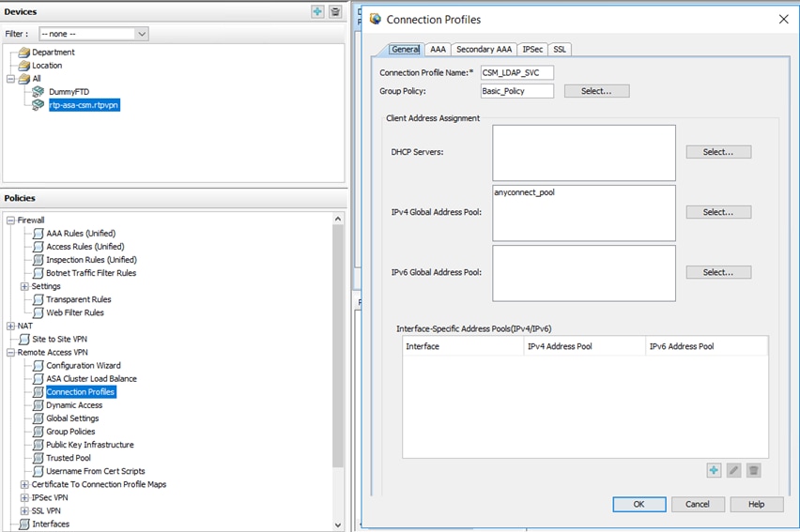Click the Connection Profile Name field
This screenshot has width=800, height=532.
pos(516,73)
